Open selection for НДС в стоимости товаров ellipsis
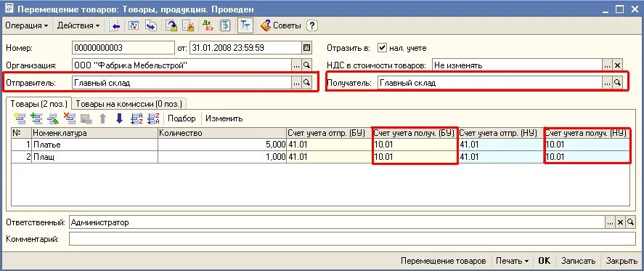This screenshot has width=644, height=271. pos(607,65)
